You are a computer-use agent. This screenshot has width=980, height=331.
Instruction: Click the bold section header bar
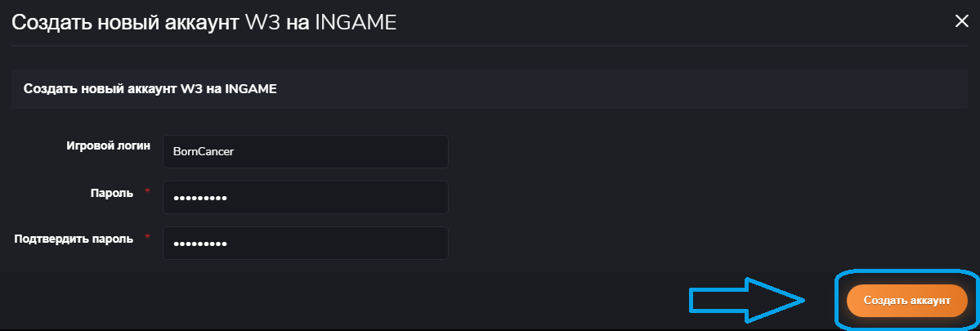(490, 89)
